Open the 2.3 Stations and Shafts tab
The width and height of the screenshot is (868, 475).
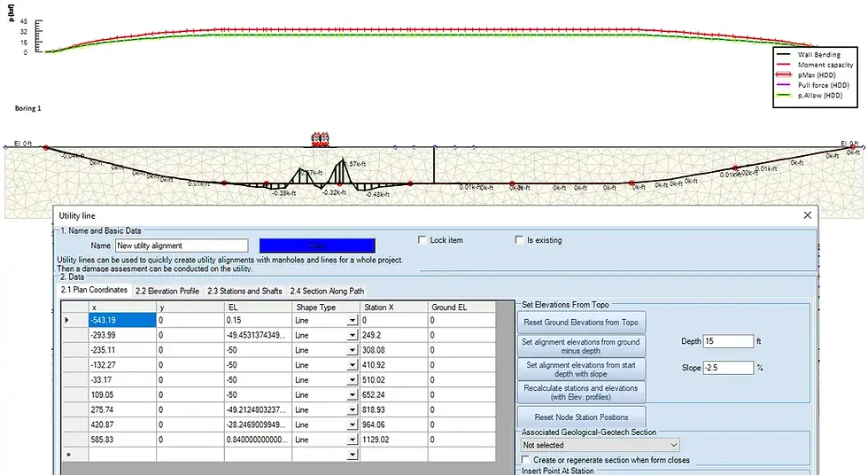pos(244,291)
